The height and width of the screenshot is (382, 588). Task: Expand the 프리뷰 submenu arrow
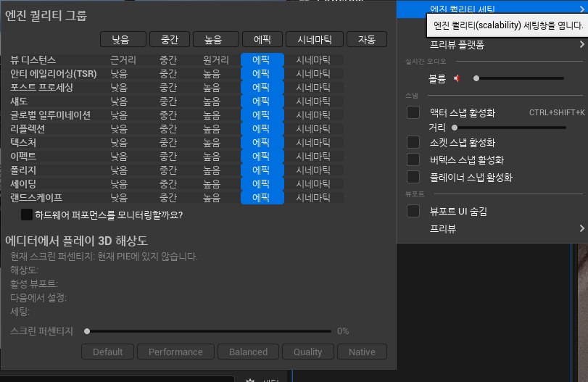pyautogui.click(x=581, y=228)
